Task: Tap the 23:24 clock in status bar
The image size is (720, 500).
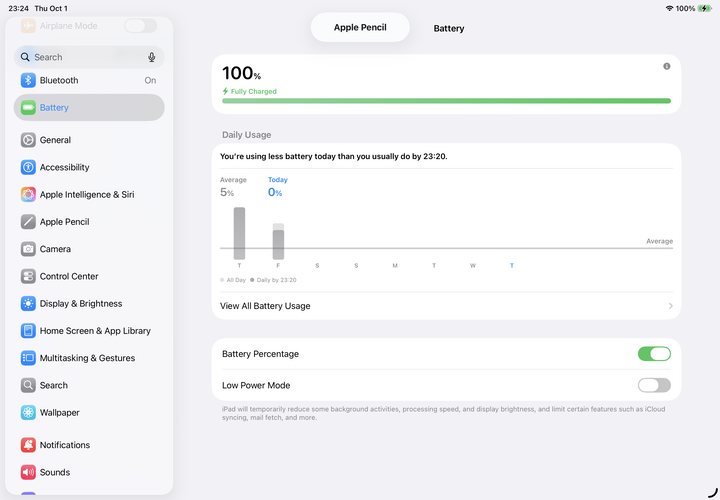Action: 18,8
